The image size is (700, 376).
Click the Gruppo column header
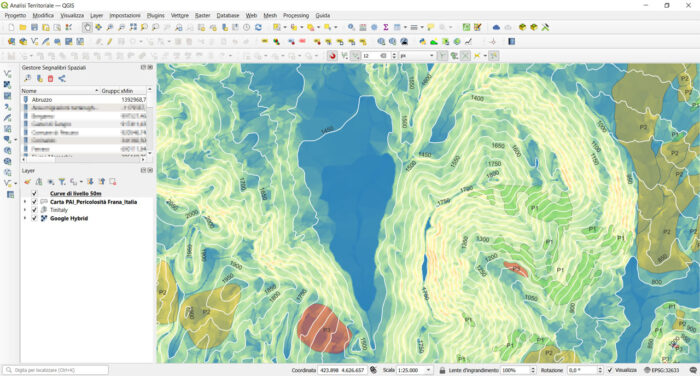click(x=110, y=91)
